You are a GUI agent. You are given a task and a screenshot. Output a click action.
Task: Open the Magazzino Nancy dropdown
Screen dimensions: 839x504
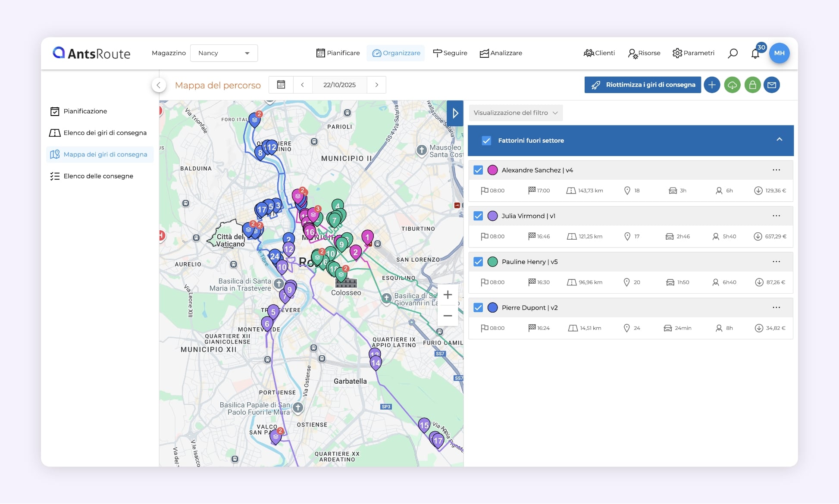click(224, 53)
